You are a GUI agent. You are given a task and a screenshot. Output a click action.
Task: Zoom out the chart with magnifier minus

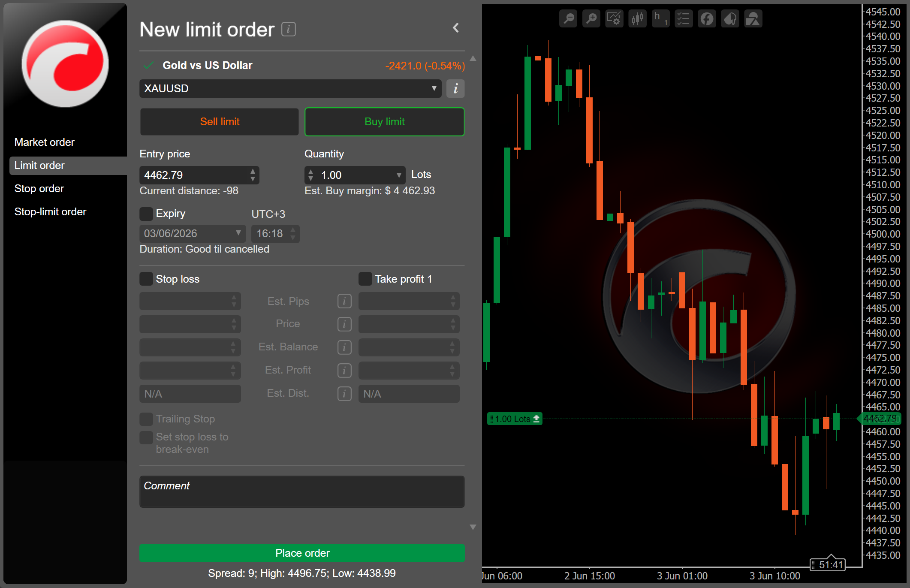[x=569, y=18]
